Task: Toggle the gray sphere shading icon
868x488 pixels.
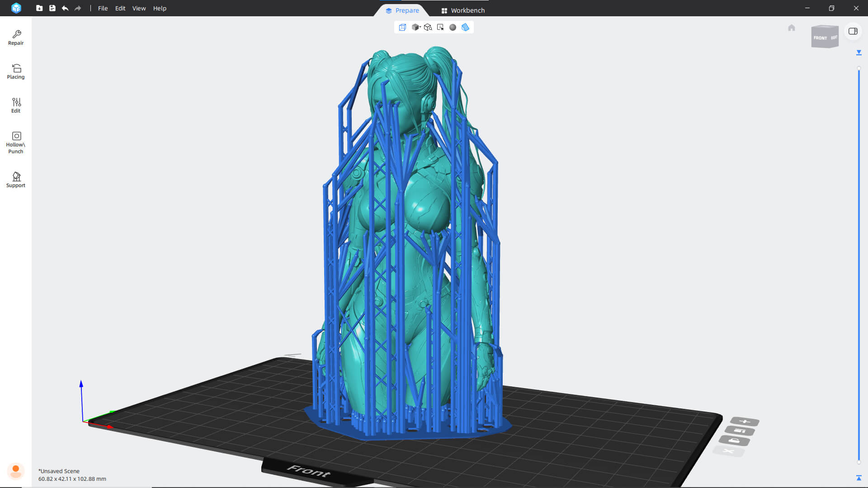Action: pyautogui.click(x=453, y=27)
